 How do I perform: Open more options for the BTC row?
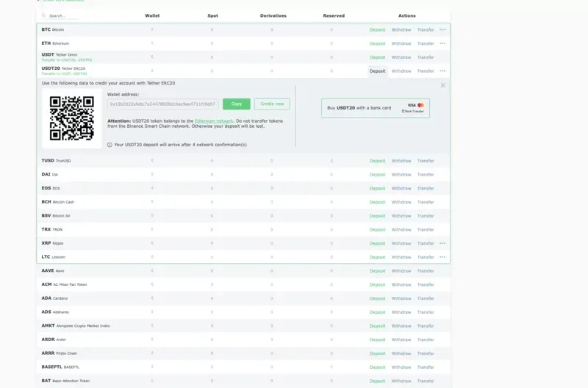coord(442,29)
